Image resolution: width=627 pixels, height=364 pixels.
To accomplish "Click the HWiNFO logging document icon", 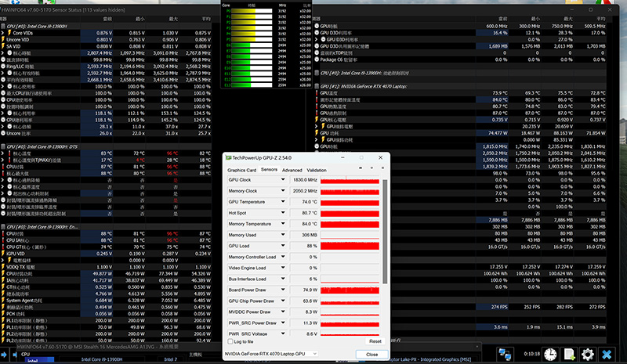I will (x=569, y=354).
